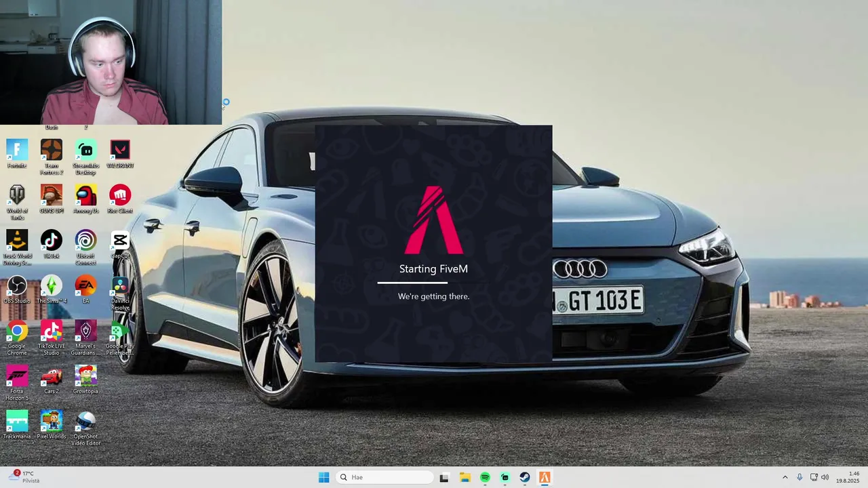Open the TikTok desktop shortcut
Screen dimensions: 868x488
pyautogui.click(x=52, y=245)
